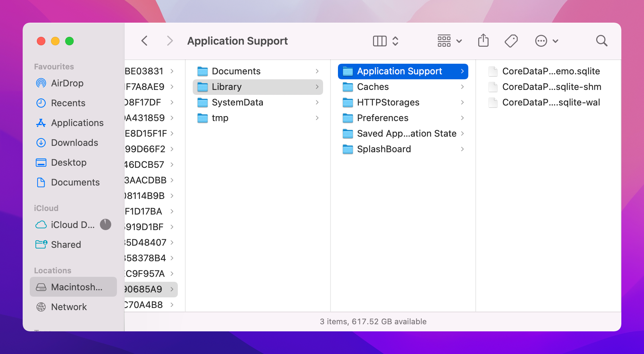
Task: Go to Downloads in sidebar
Action: 74,143
